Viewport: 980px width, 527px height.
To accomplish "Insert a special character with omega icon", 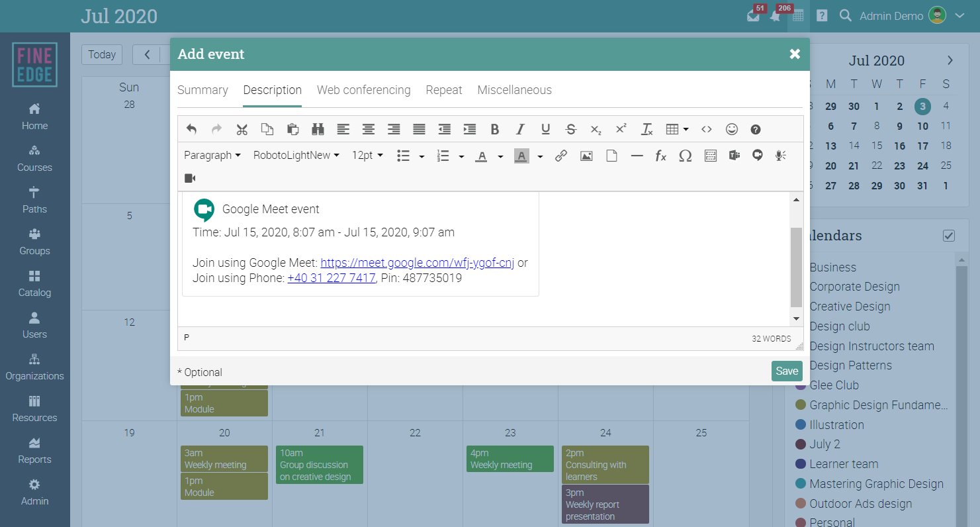I will [x=686, y=156].
